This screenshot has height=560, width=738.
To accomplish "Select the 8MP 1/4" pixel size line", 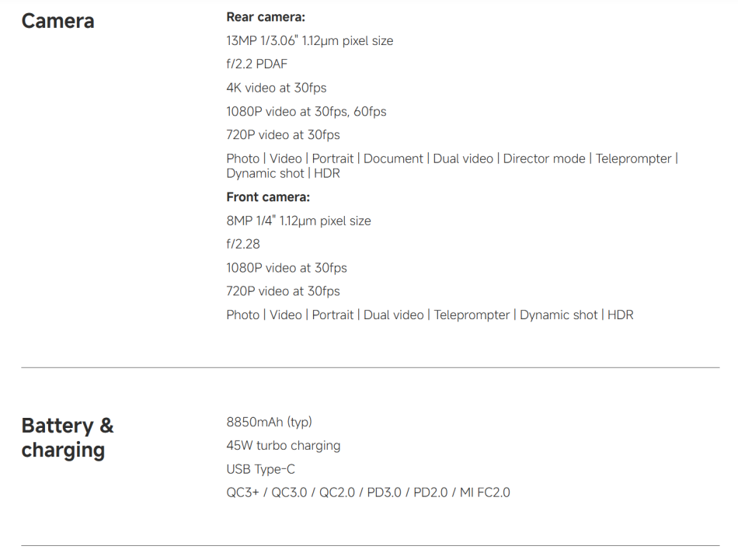I will [298, 221].
